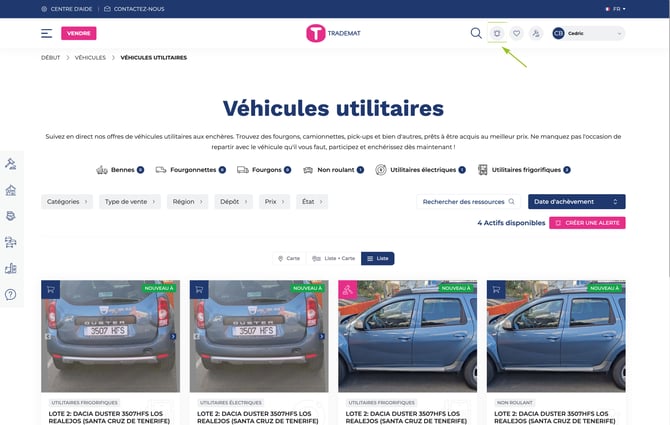Show previous photo on the first Dacia card

click(48, 337)
